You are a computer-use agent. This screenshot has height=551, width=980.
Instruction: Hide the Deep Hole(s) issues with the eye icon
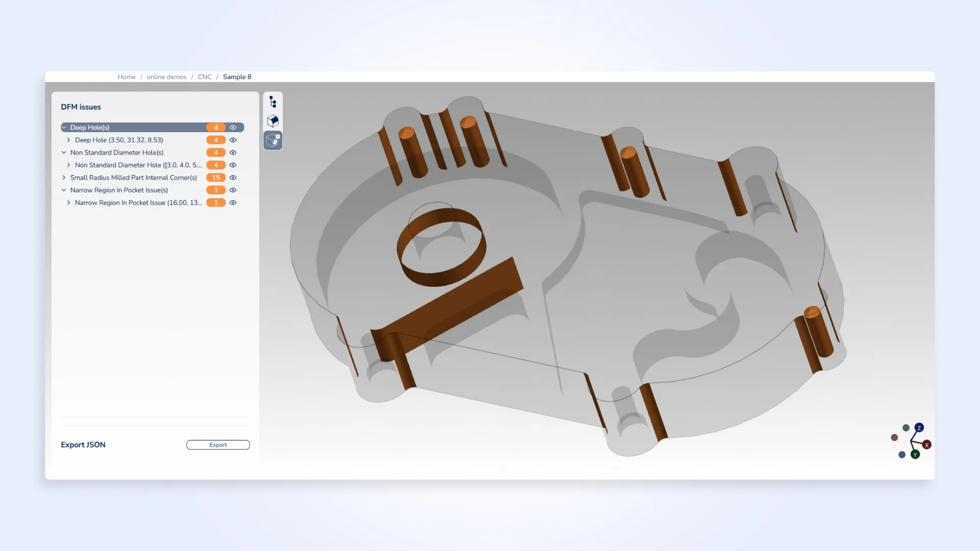[233, 127]
